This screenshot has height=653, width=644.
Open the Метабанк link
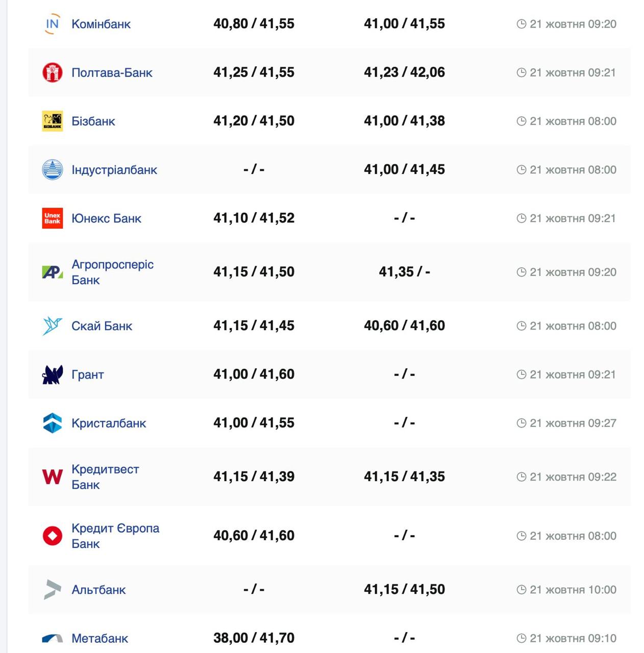[x=100, y=638]
